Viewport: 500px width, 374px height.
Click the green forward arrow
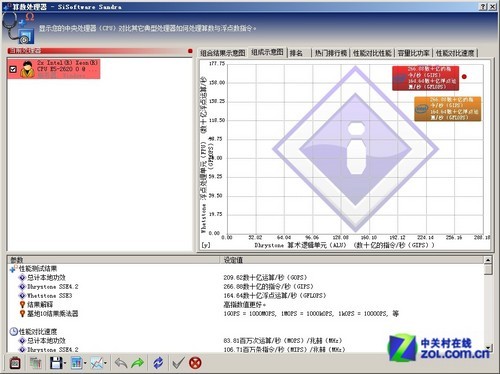[138, 363]
